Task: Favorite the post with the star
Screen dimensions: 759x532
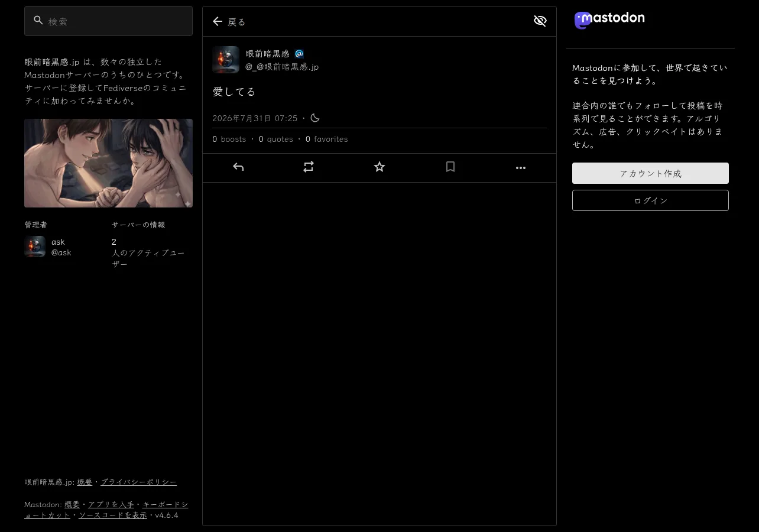Action: pos(379,168)
